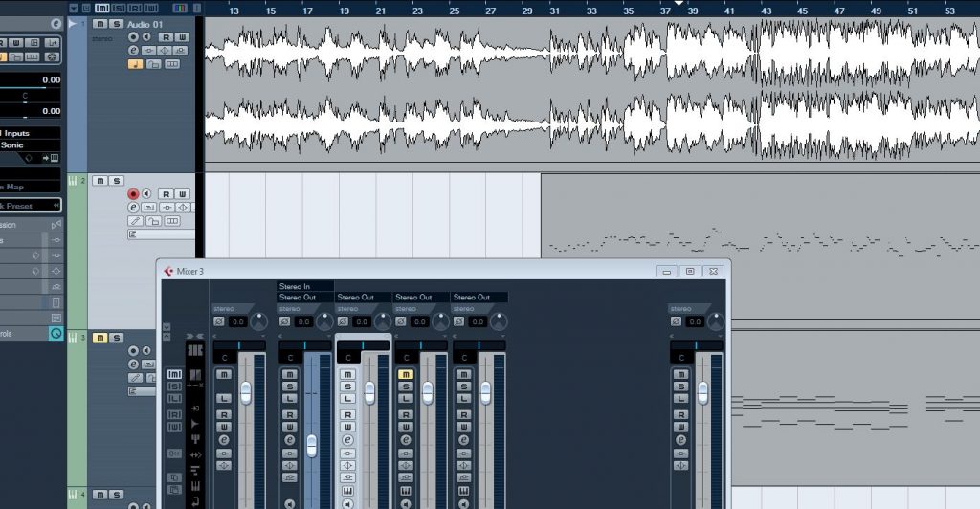Toggle Listen on the selected mixer channel
Image resolution: width=980 pixels, height=509 pixels.
coord(347,398)
